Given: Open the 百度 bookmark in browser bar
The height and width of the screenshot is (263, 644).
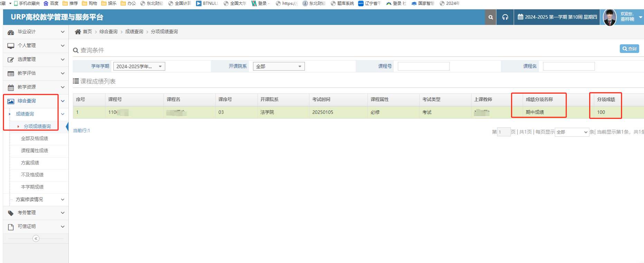Looking at the screenshot, I should click(51, 3).
